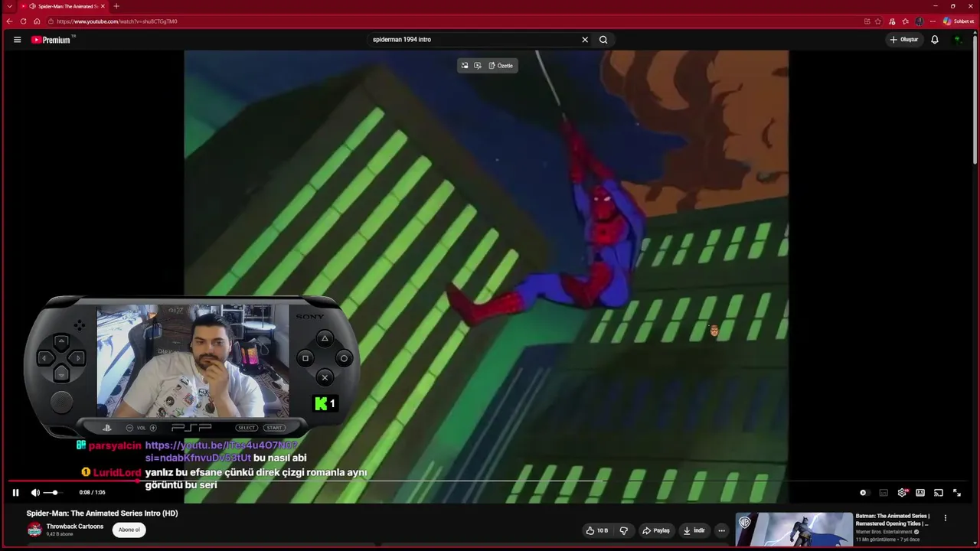Click the Özetle summarize button on the video

click(x=501, y=66)
